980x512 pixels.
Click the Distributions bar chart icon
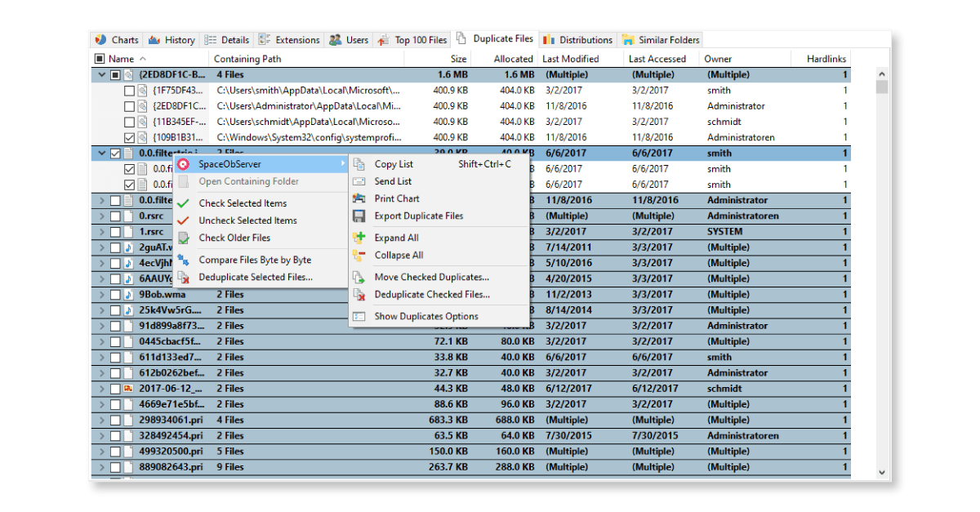coord(548,39)
